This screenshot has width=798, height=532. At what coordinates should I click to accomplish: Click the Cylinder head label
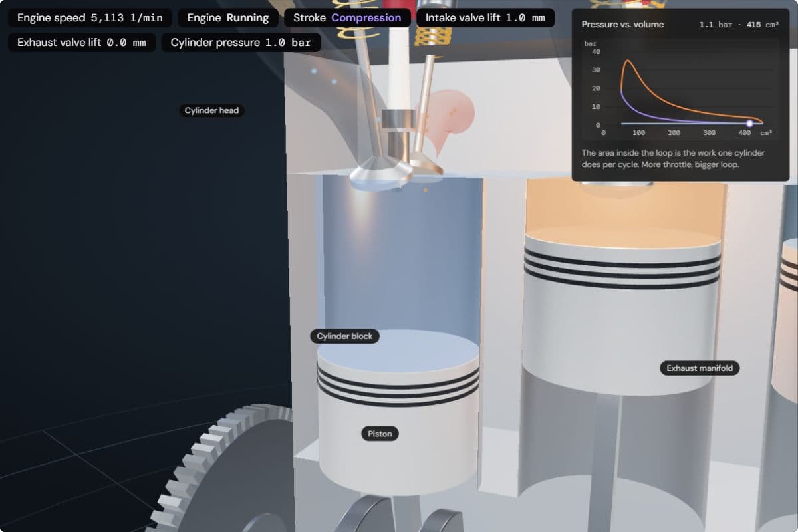point(211,110)
